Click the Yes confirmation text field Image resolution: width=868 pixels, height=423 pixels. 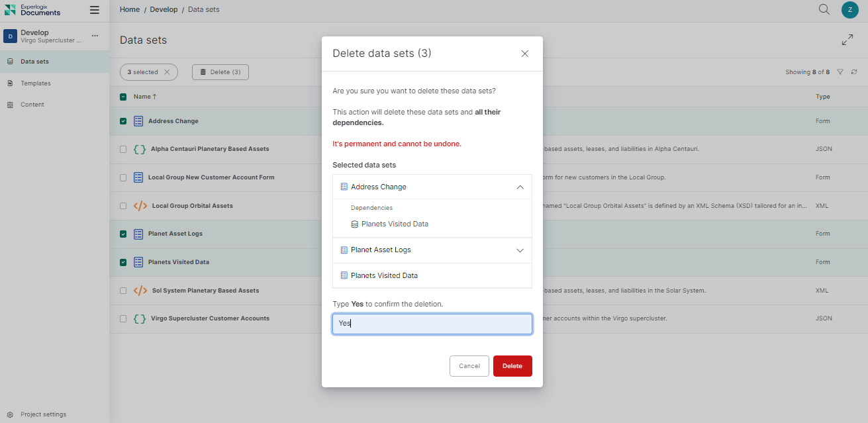click(432, 324)
